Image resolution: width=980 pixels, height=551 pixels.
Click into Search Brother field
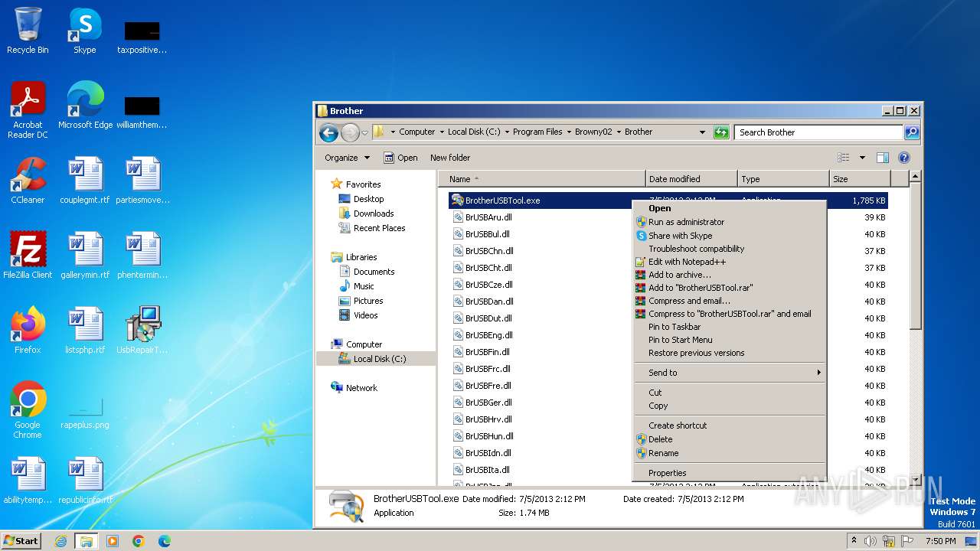tap(818, 132)
